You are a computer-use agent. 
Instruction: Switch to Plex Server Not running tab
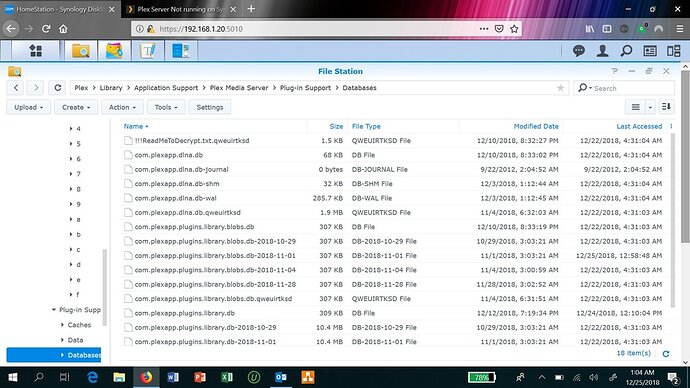(180, 9)
